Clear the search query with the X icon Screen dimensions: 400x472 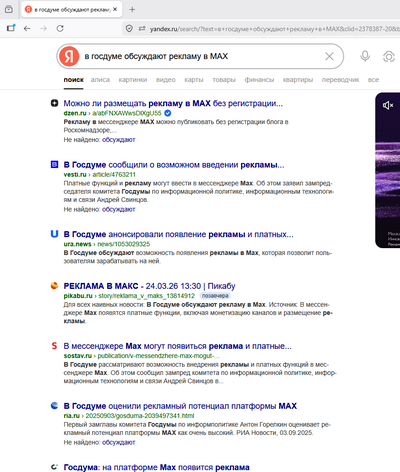(x=329, y=56)
